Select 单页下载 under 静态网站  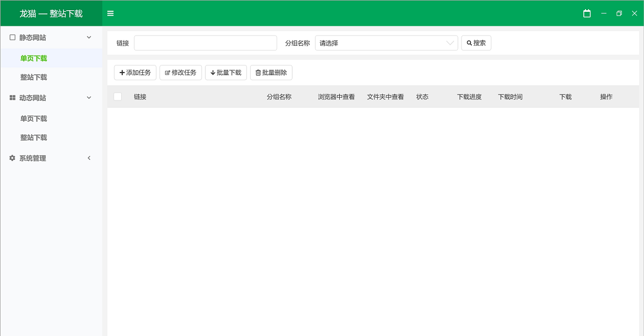[x=34, y=59]
